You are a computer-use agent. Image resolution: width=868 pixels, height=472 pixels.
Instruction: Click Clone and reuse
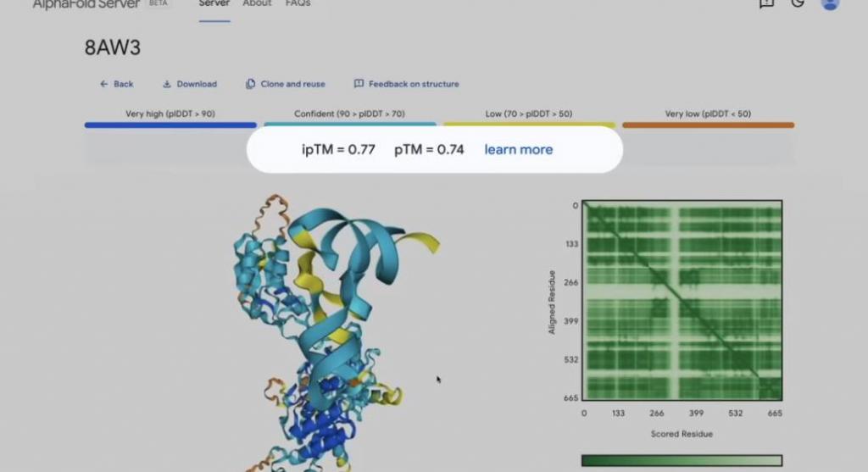pyautogui.click(x=286, y=84)
